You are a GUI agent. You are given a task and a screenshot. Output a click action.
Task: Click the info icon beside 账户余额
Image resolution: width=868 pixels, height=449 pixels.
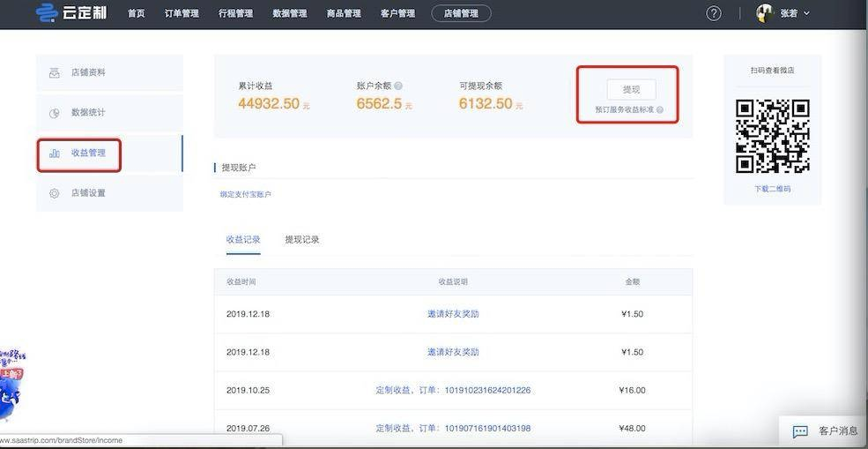pyautogui.click(x=398, y=86)
